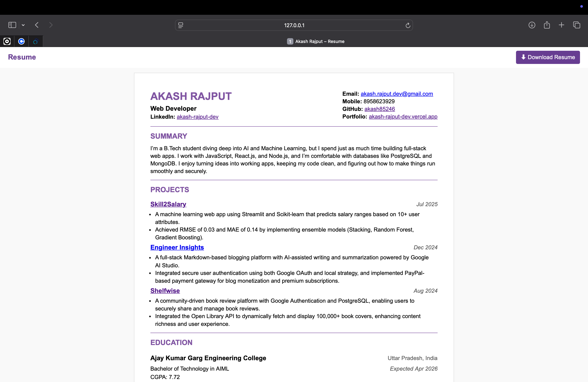
Task: Reload the page in address bar
Action: coord(408,25)
